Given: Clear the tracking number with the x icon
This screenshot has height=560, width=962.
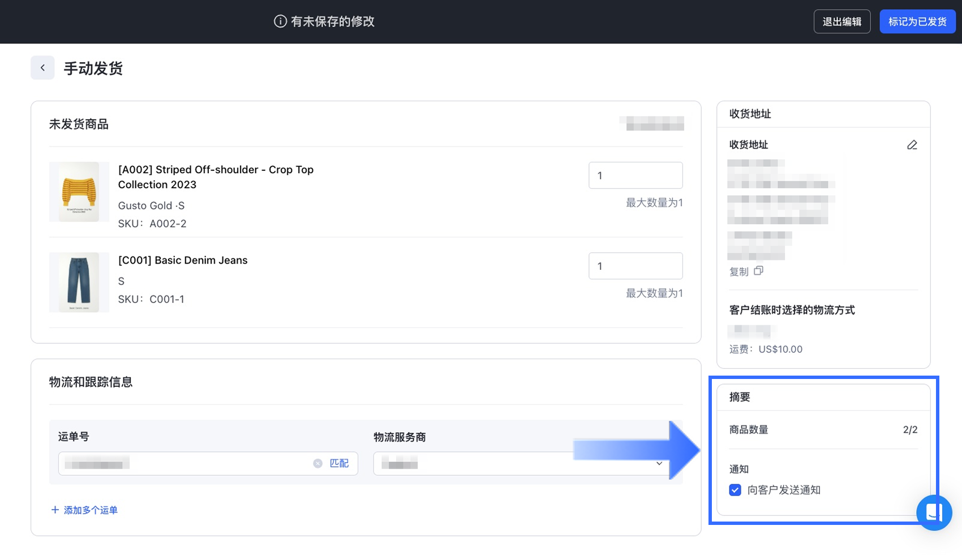Looking at the screenshot, I should [x=317, y=463].
